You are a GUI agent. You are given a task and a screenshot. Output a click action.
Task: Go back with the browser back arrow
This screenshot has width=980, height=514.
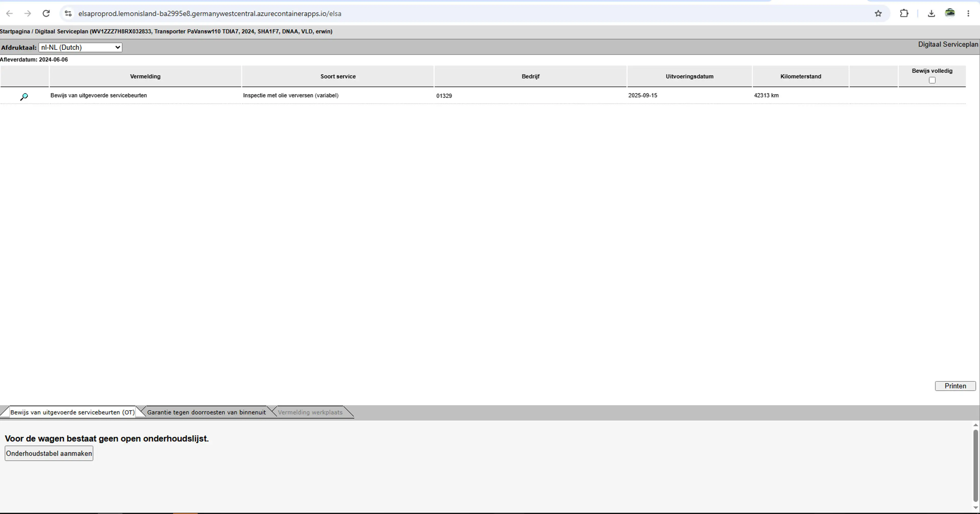9,14
